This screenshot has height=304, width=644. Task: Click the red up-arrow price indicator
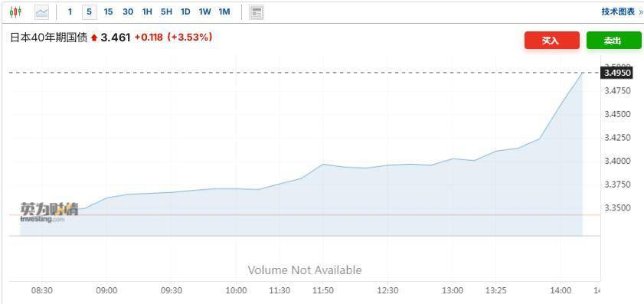point(94,38)
